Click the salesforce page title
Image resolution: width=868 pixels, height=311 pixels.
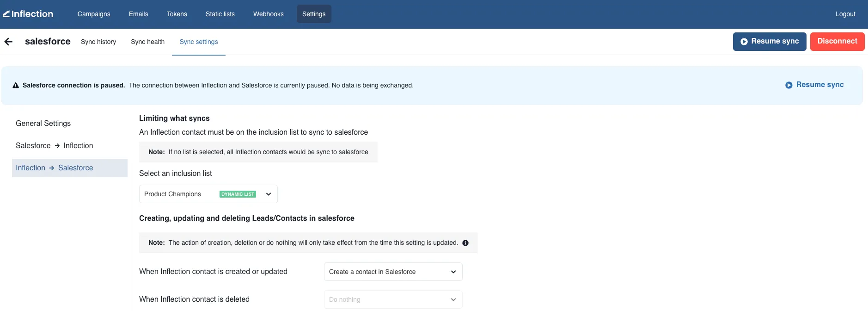pos(48,41)
